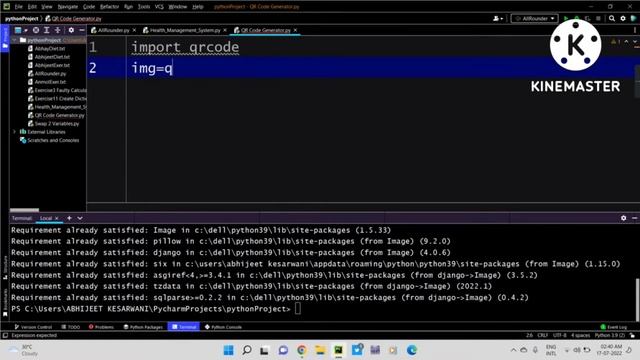Viewport: 640px width, 360px height.
Task: Open Python Packages tool window
Action: [x=143, y=327]
